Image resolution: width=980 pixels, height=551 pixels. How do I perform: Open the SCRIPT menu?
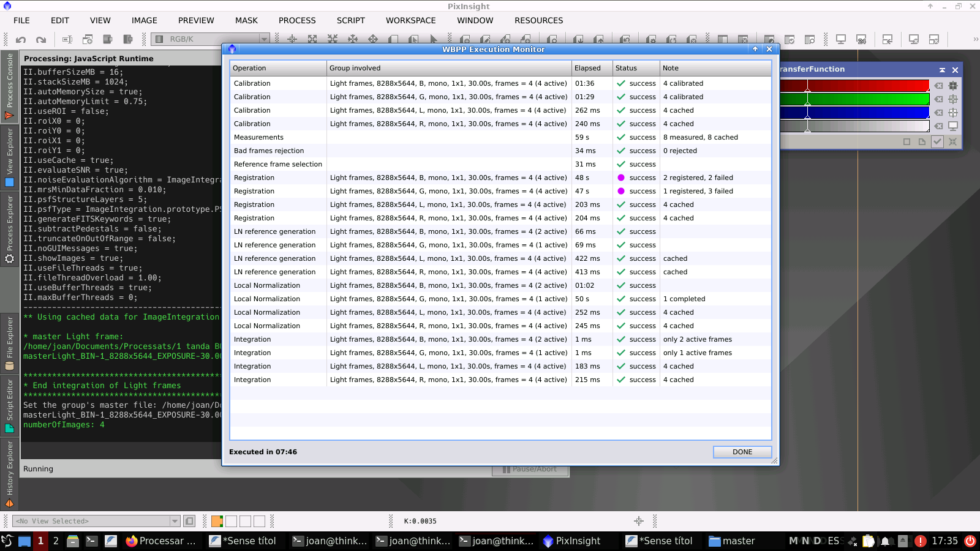tap(350, 20)
